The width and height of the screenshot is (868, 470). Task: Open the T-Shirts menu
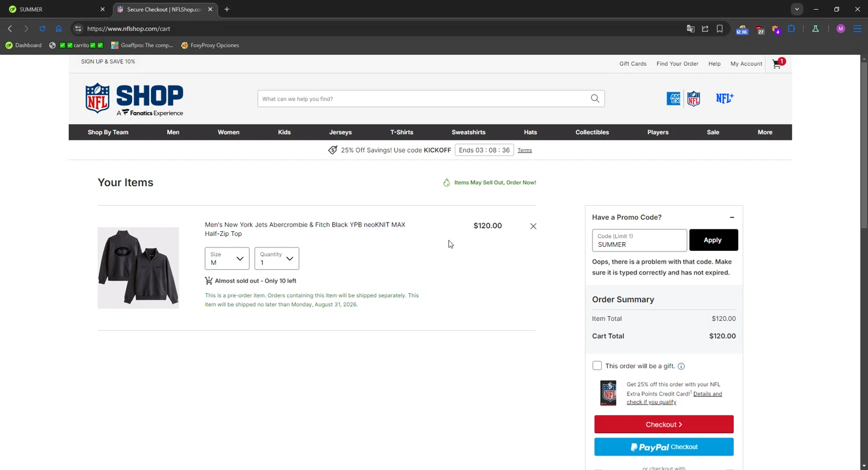[402, 132]
